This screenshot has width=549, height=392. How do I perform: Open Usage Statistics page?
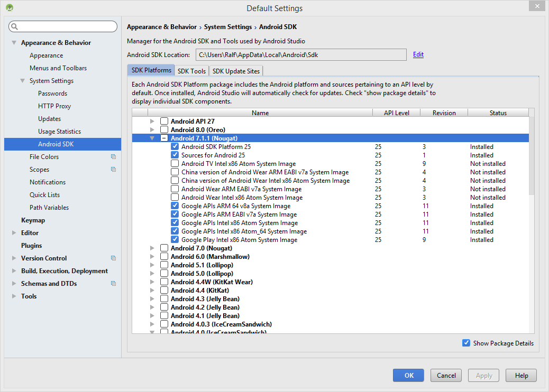tap(60, 132)
